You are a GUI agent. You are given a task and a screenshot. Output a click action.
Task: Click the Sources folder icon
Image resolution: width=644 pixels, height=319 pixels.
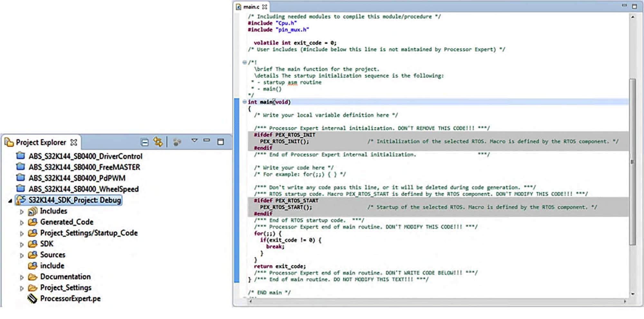pos(33,255)
